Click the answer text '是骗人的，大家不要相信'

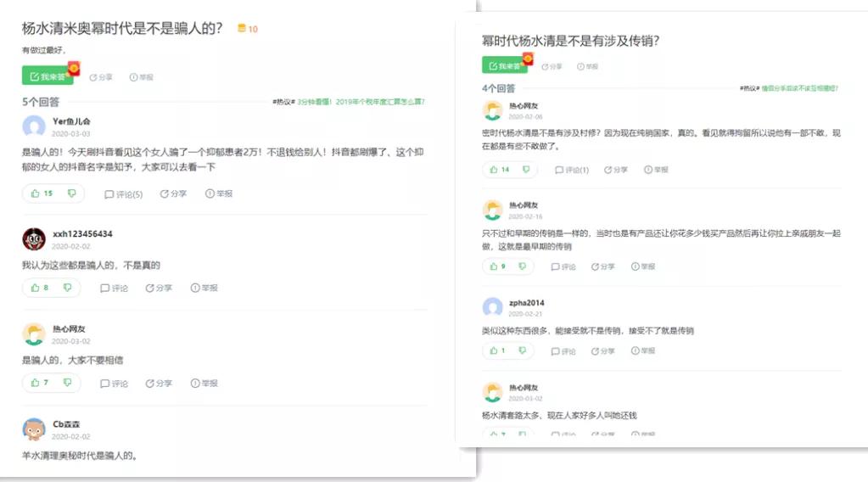[x=72, y=361]
